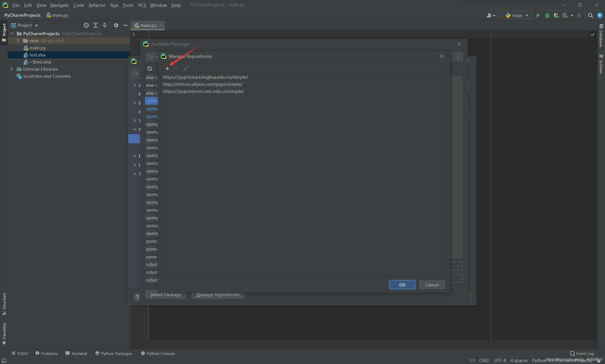The height and width of the screenshot is (364, 605).
Task: Expand the venv library root folder
Action: [x=18, y=40]
